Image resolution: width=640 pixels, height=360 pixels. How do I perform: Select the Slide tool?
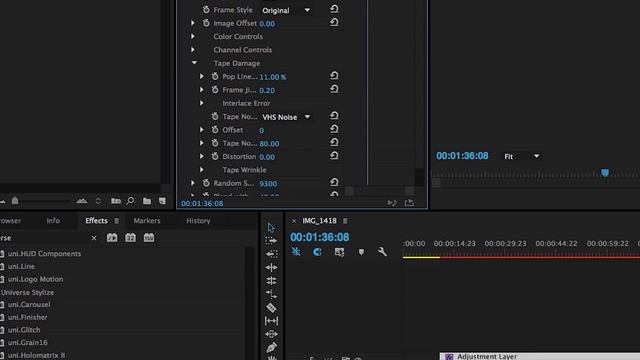[x=271, y=334]
